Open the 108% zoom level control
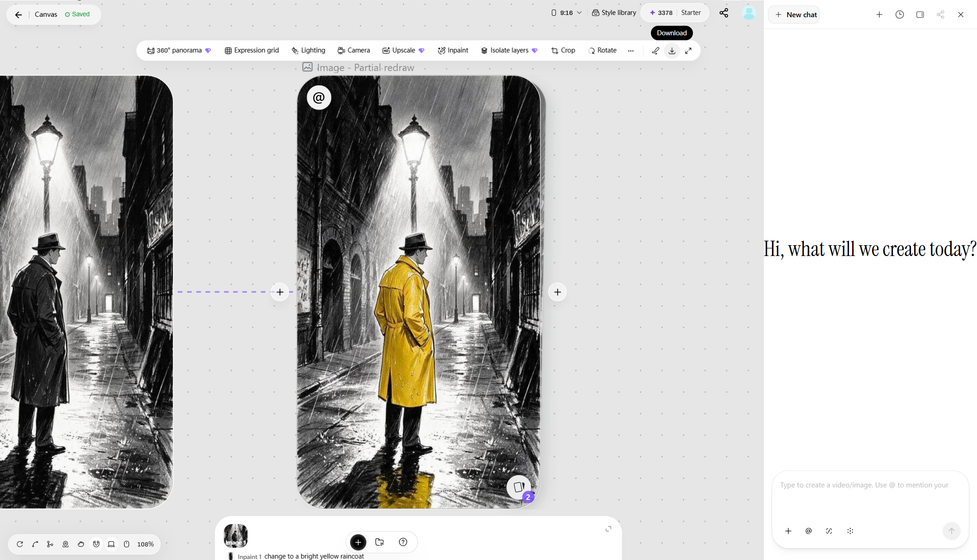 (x=146, y=544)
